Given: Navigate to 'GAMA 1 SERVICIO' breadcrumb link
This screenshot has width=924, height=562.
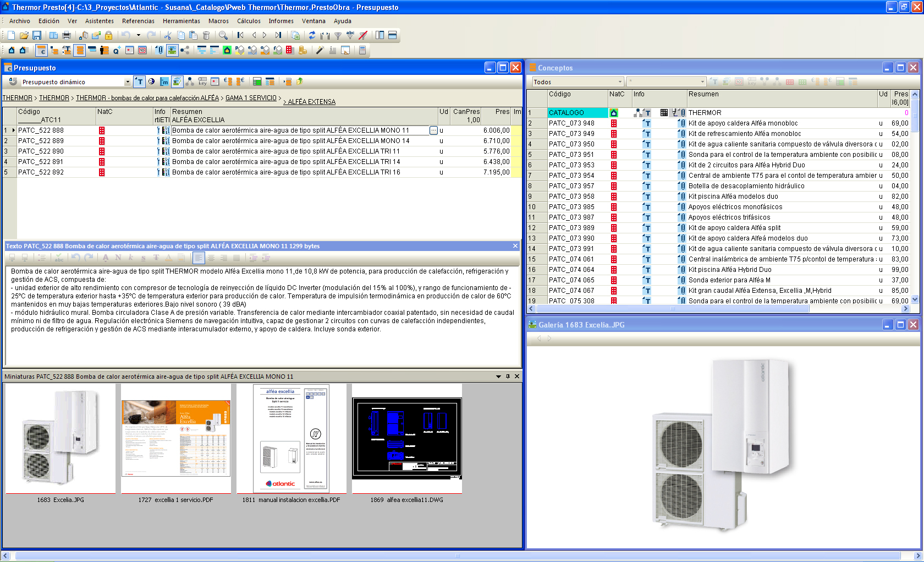Looking at the screenshot, I should tap(251, 98).
